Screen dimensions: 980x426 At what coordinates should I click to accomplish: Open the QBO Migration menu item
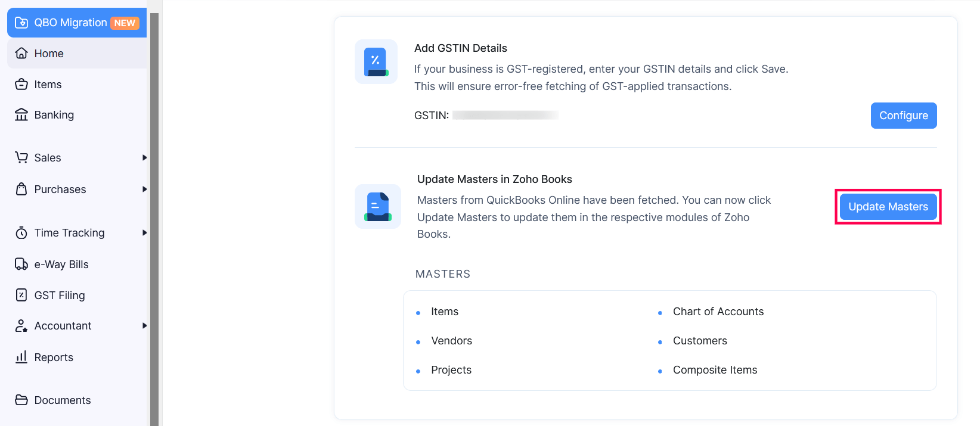pyautogui.click(x=77, y=23)
